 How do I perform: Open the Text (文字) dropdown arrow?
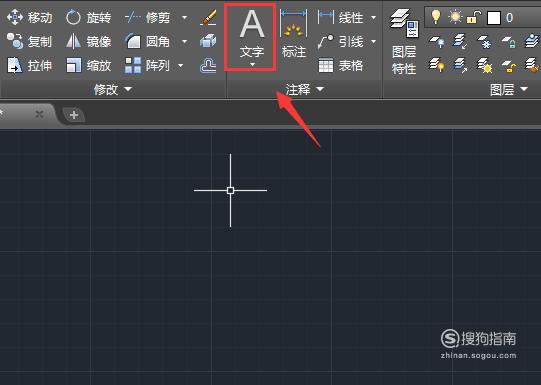pyautogui.click(x=252, y=65)
